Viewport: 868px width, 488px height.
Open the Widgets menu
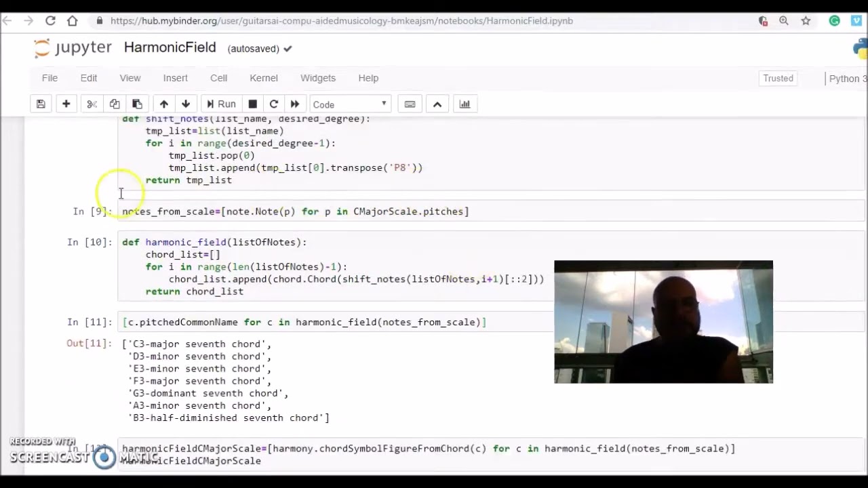pyautogui.click(x=318, y=78)
